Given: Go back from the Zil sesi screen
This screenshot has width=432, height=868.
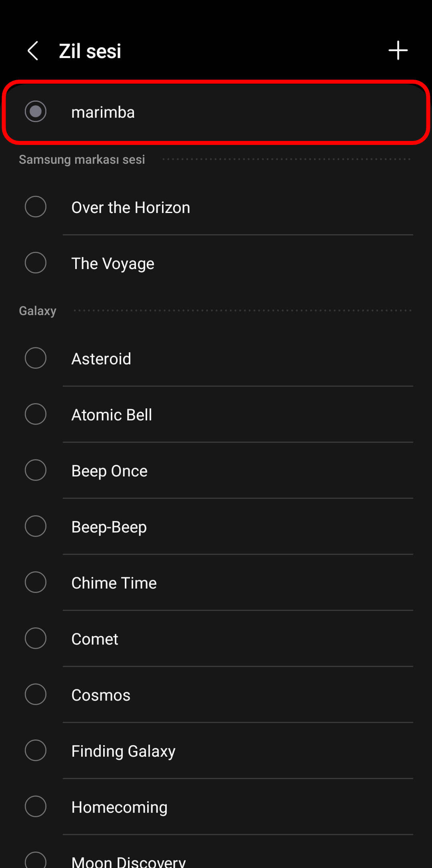Looking at the screenshot, I should coord(33,51).
